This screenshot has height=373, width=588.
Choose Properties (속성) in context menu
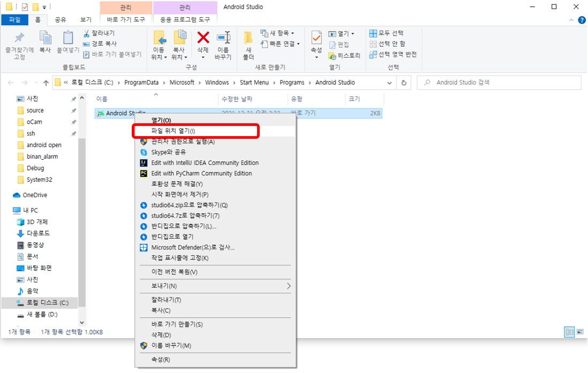coord(216,360)
